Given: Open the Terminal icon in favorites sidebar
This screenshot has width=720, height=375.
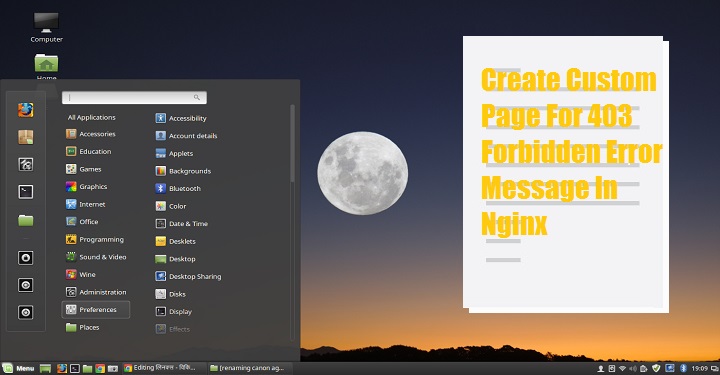Looking at the screenshot, I should pos(26,192).
